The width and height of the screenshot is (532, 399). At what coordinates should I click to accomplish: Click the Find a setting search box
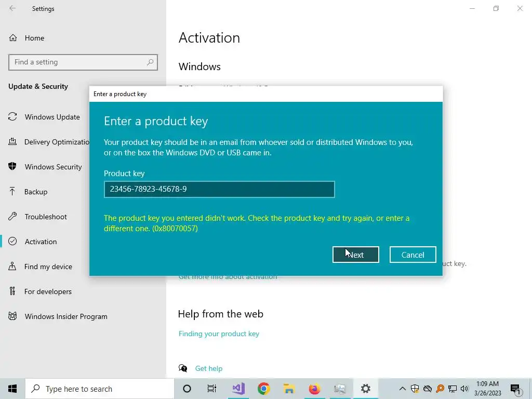click(83, 62)
